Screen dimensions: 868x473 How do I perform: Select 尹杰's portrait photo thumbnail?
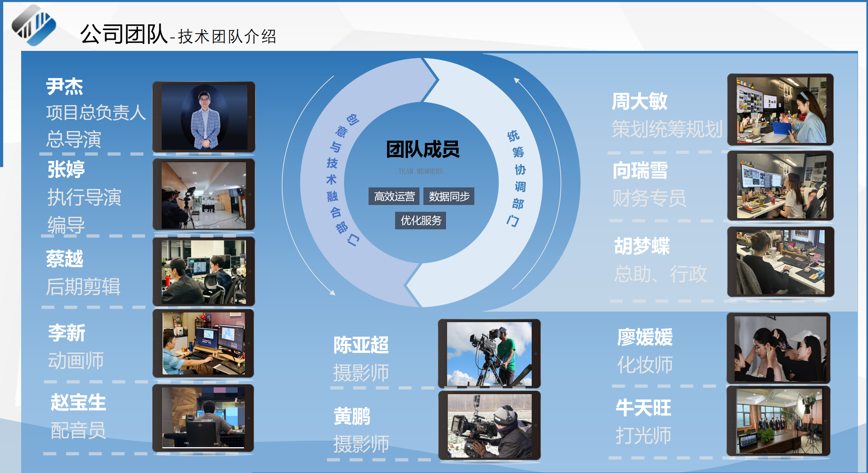204,117
